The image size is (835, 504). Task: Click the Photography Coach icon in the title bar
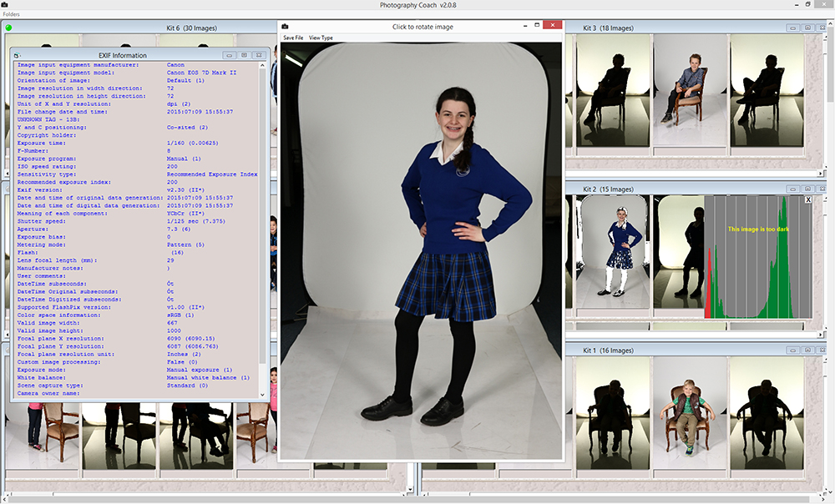(6, 5)
